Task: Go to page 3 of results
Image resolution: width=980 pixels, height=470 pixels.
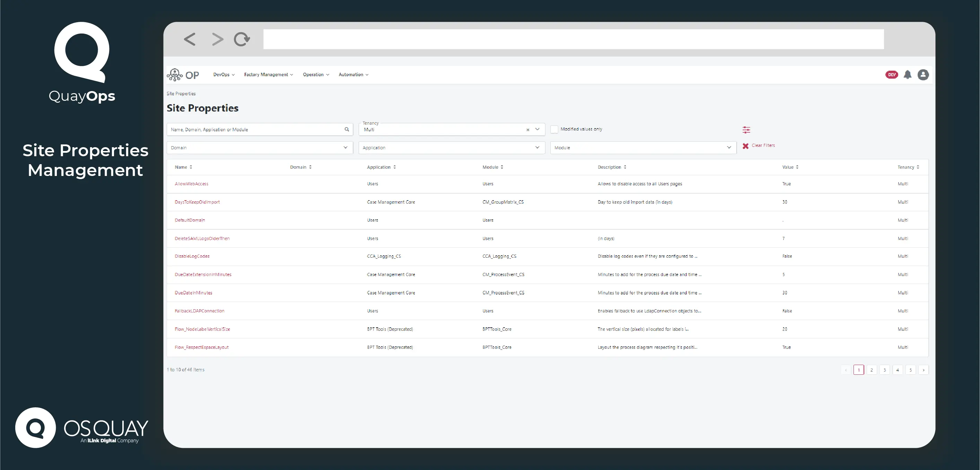Action: (884, 370)
